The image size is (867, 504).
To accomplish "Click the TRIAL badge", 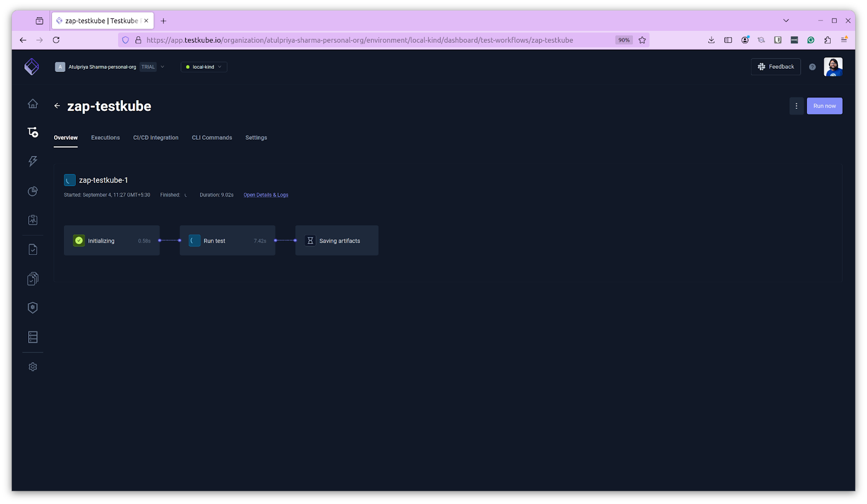I will tap(148, 67).
